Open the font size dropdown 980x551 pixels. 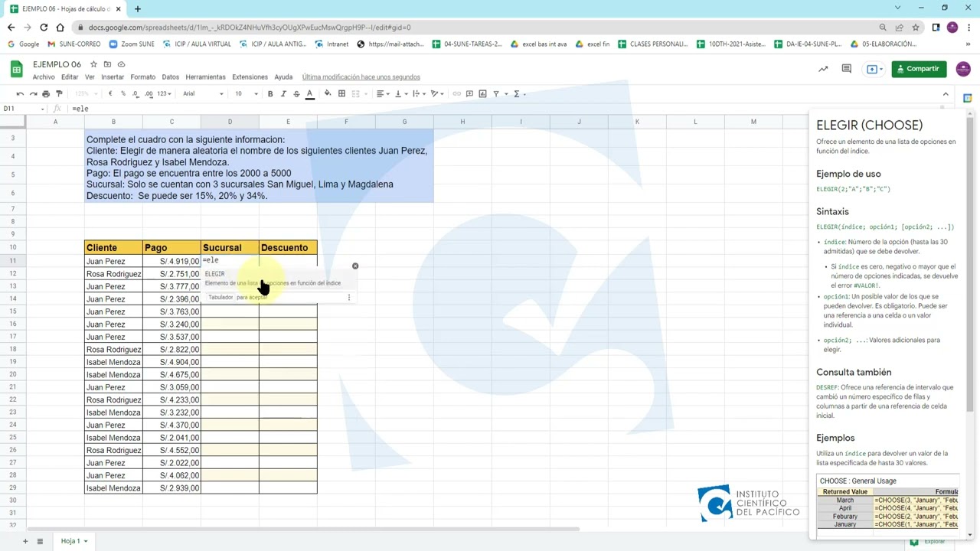[x=247, y=94]
